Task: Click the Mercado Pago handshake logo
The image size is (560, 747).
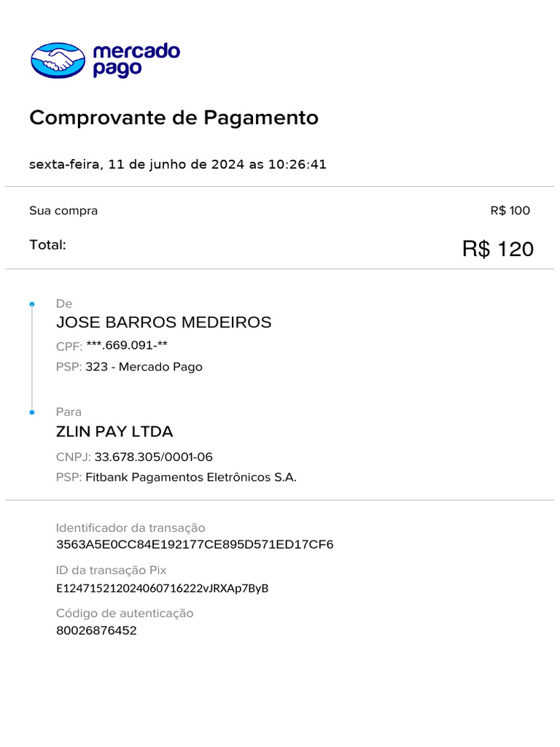Action: pyautogui.click(x=58, y=61)
